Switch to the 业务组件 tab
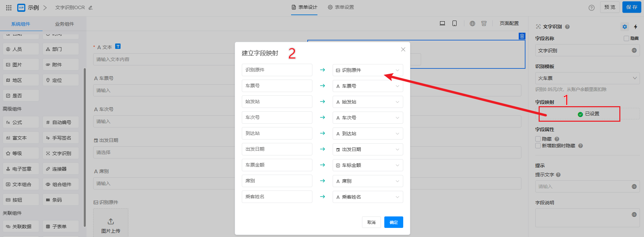Screen dimensions: 644x237 64,24
